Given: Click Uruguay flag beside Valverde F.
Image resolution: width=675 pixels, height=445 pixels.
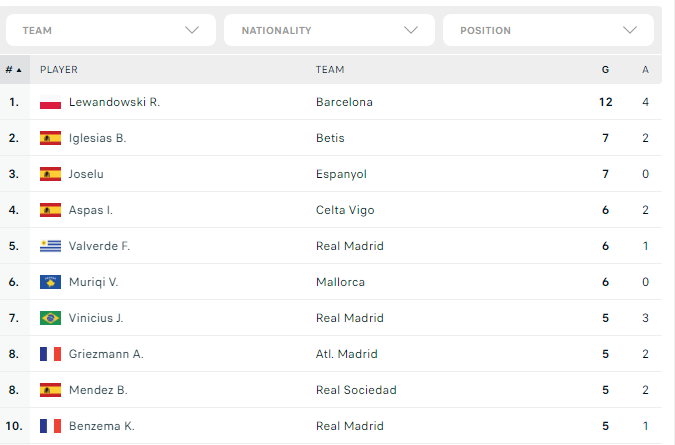Looking at the screenshot, I should coord(50,246).
